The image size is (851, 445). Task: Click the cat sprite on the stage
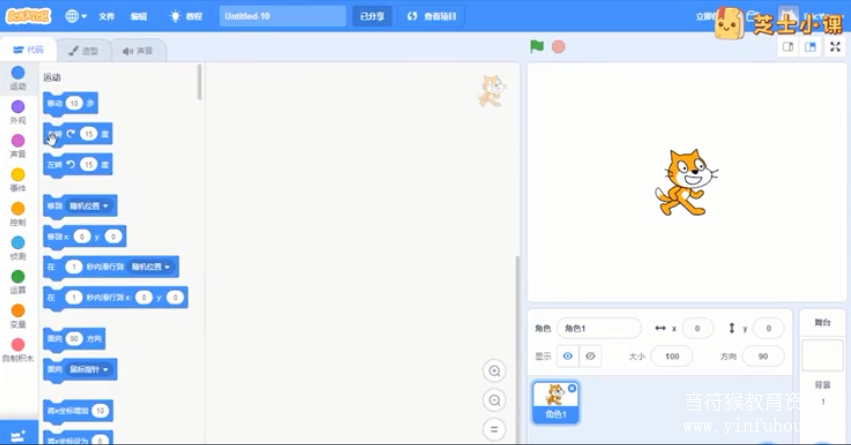click(685, 183)
